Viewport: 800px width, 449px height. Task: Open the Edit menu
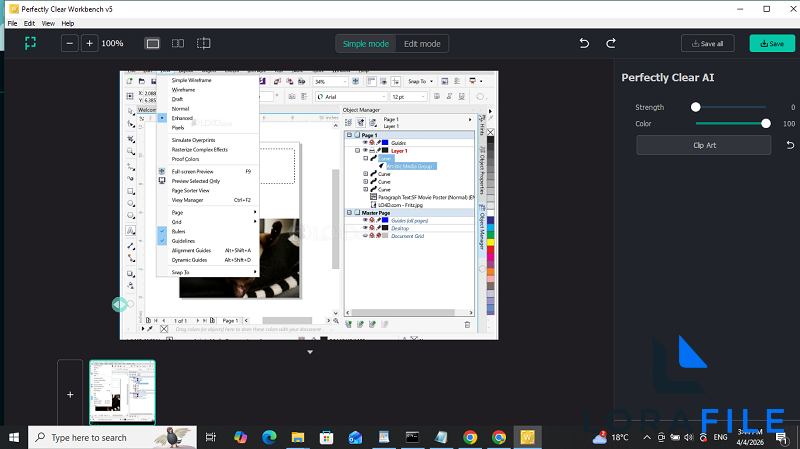[30, 23]
